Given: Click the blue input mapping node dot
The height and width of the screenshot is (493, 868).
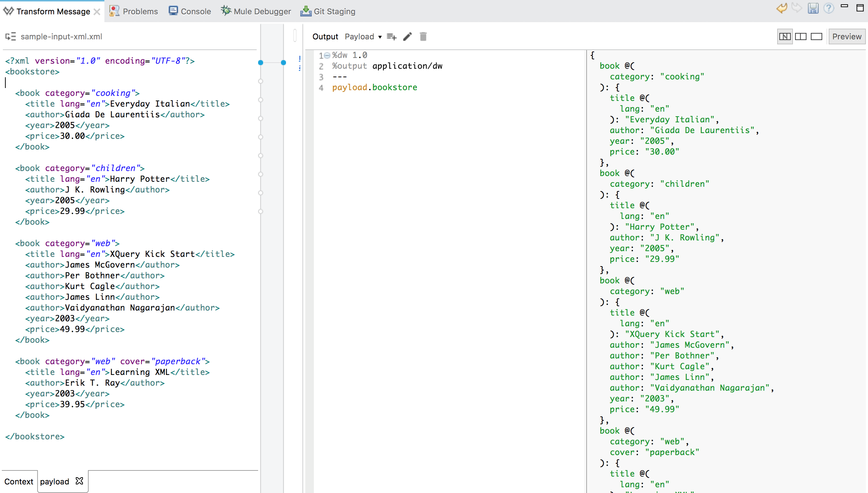Looking at the screenshot, I should (261, 63).
